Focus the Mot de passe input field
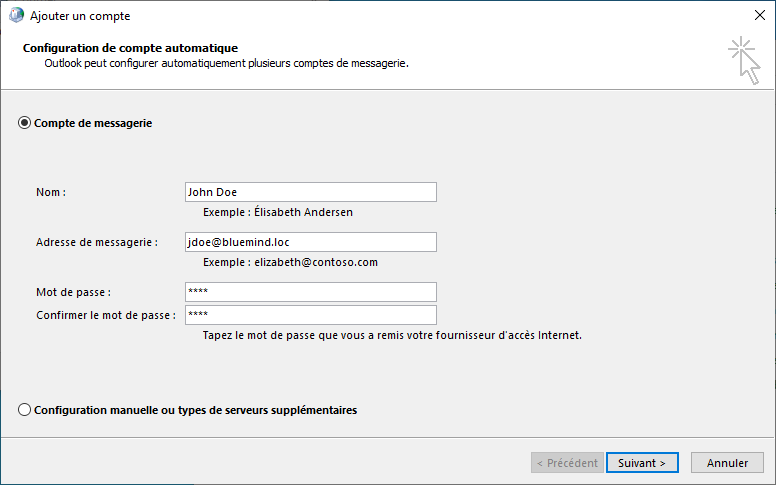776x485 pixels. tap(310, 292)
